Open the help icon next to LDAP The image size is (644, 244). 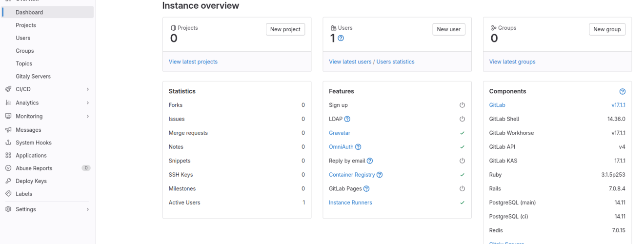tap(347, 119)
